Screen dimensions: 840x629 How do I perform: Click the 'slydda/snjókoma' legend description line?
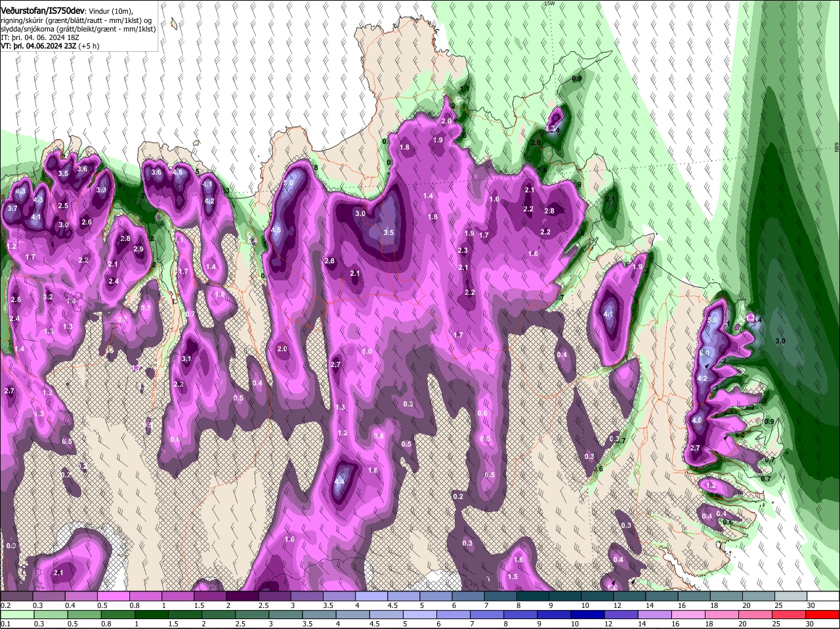tap(78, 29)
